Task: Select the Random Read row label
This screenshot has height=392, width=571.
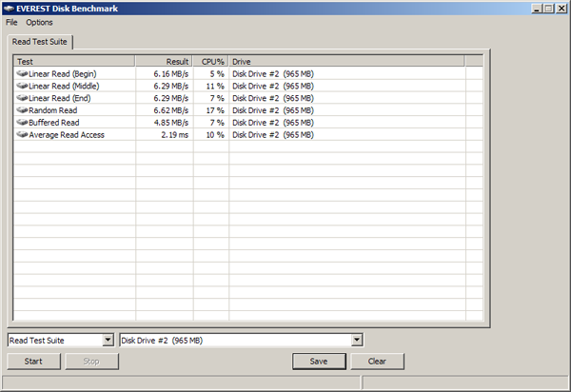Action: point(52,110)
